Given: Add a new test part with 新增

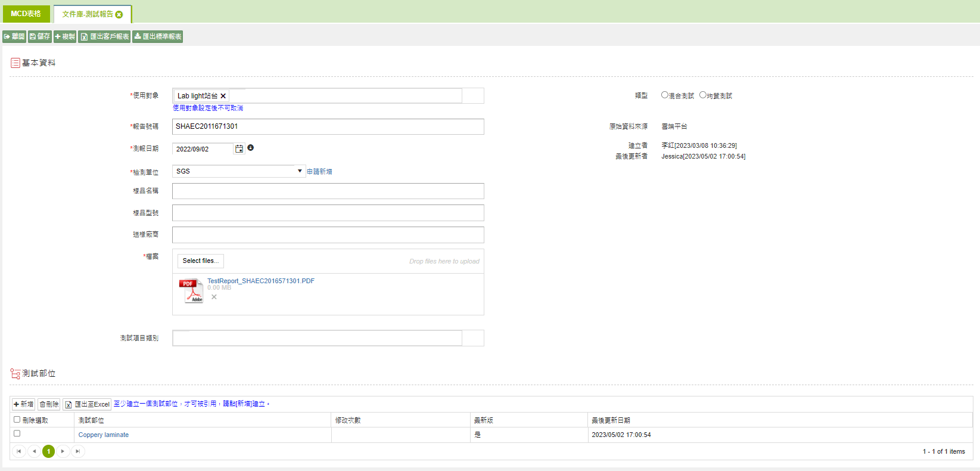Looking at the screenshot, I should click(23, 404).
